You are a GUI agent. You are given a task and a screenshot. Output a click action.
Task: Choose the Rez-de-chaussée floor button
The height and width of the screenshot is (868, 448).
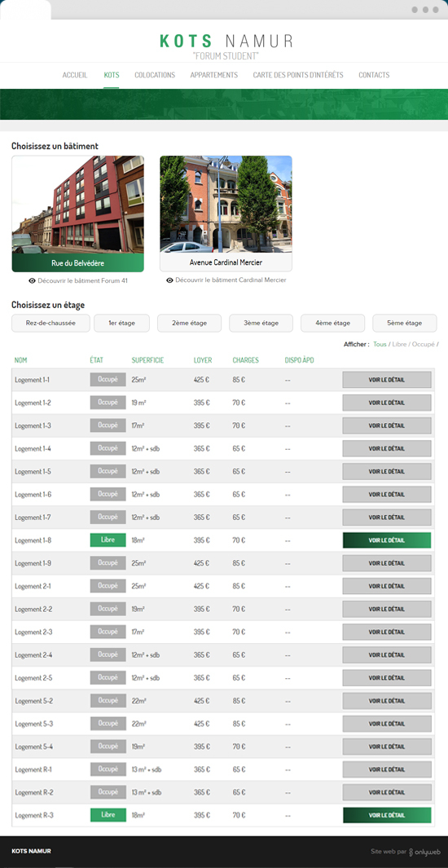(x=51, y=324)
